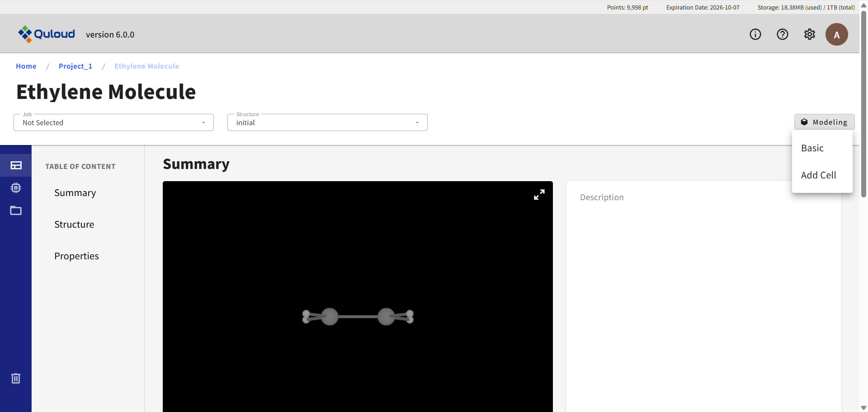Navigate to Home via breadcrumb
Screen dimensions: 868x412
26,66
